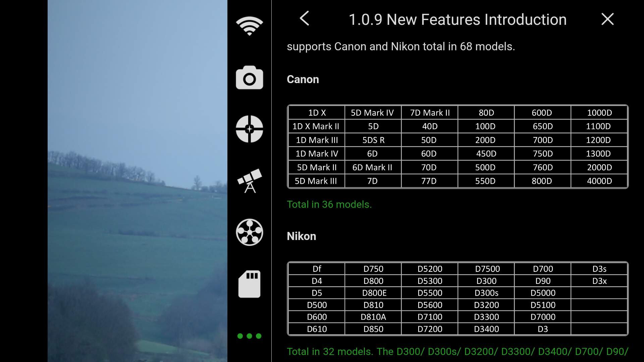This screenshot has height=362, width=644.
Task: Select the '6D Mark II' cell
Action: [x=373, y=167]
